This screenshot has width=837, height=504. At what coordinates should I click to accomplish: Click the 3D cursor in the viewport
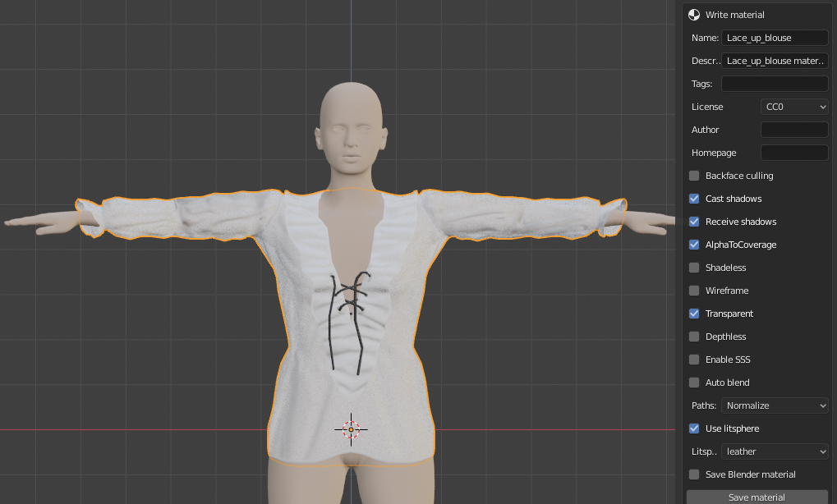(x=352, y=429)
